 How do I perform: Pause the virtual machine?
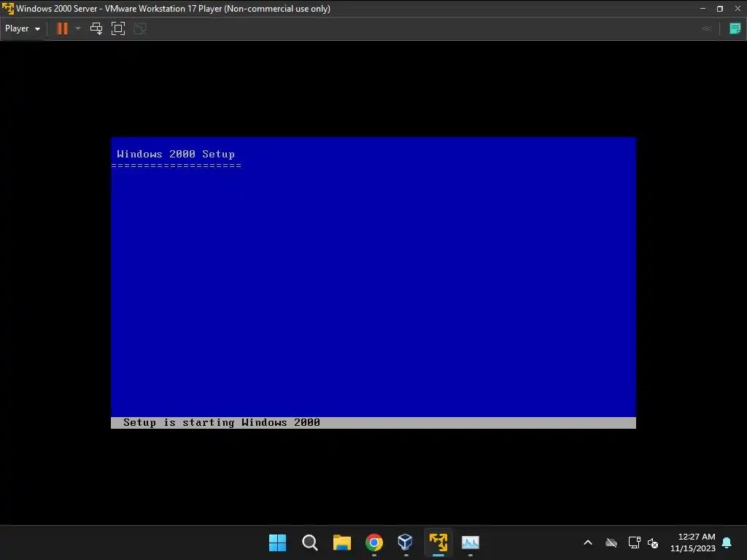63,28
